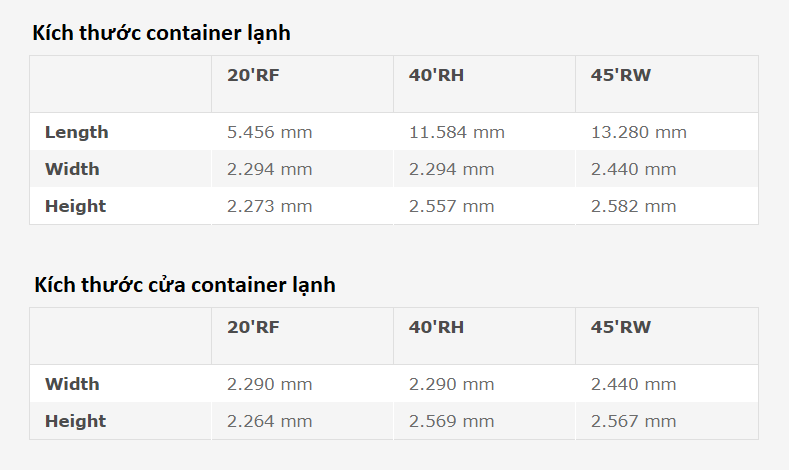The image size is (792, 470).
Task: Select the 2.264 mm door height cell
Action: click(269, 421)
